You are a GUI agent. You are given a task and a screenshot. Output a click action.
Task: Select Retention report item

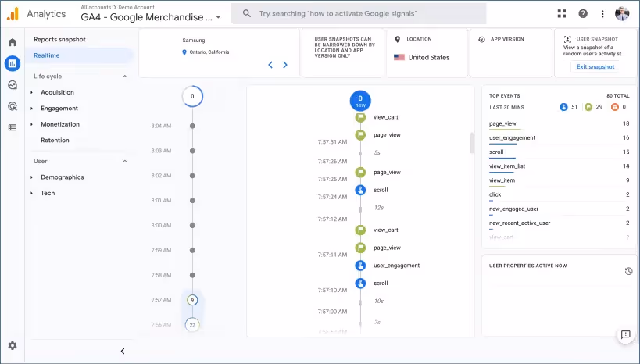coord(55,140)
